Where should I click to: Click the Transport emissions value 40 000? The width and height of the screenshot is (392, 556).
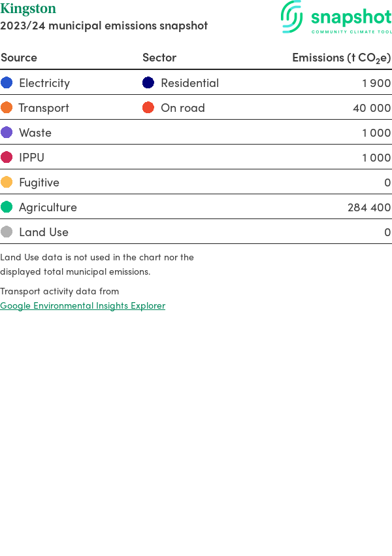click(372, 108)
